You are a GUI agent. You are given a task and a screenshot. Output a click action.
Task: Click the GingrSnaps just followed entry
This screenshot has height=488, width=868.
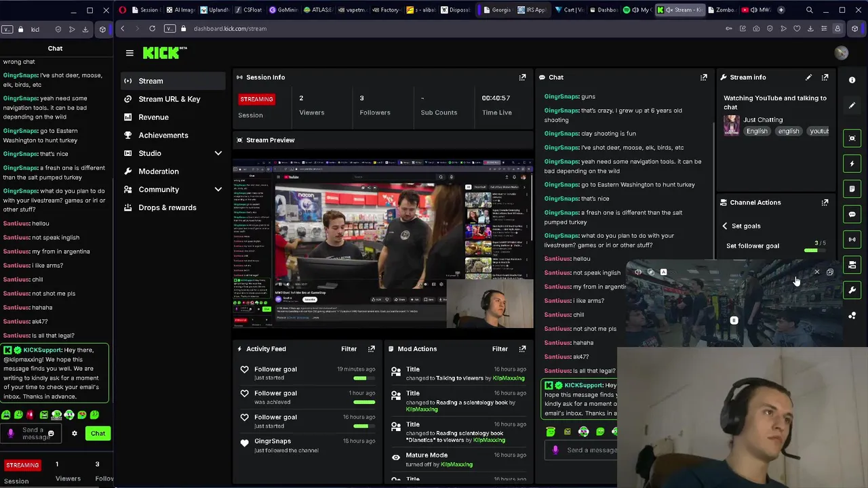[307, 445]
